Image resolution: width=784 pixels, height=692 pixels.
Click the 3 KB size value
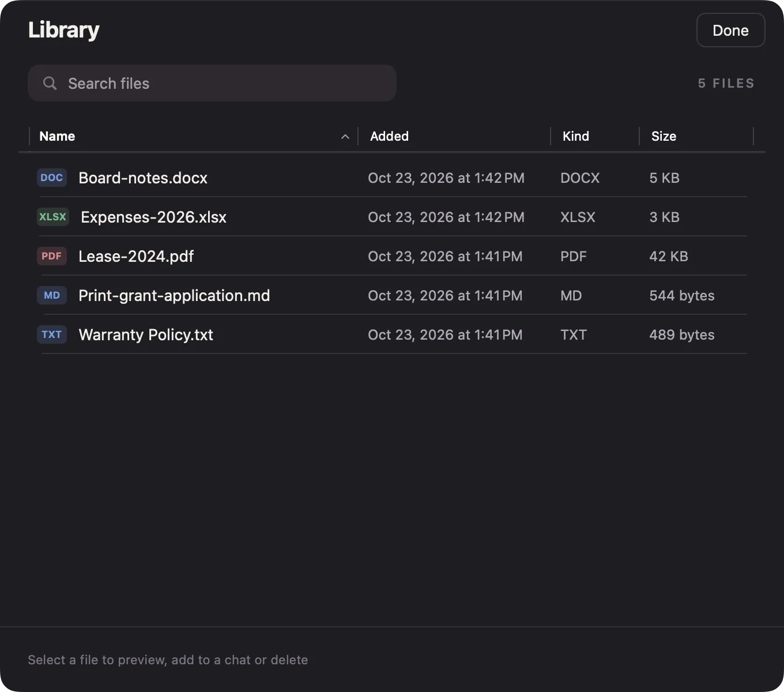[x=664, y=217]
